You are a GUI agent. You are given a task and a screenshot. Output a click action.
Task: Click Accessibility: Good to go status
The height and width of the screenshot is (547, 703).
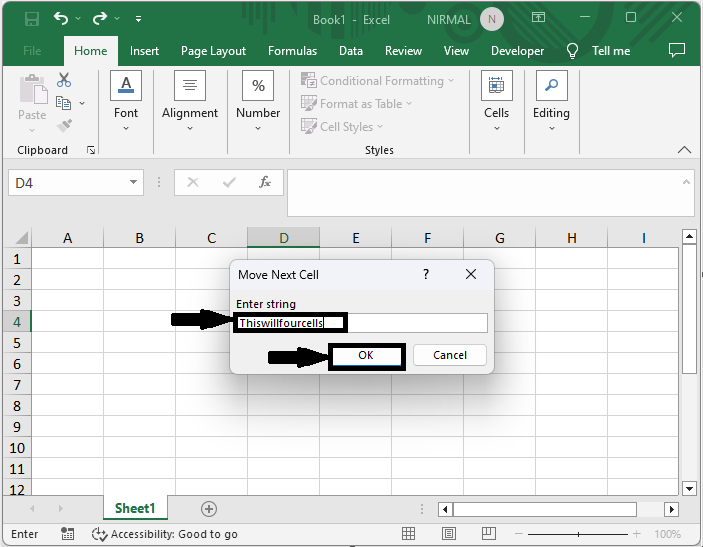pyautogui.click(x=165, y=534)
